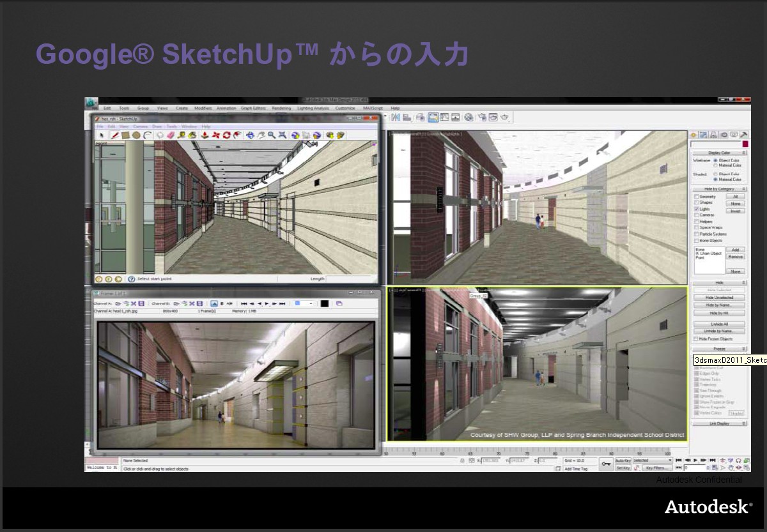Choose the SketchUp Zoom magnifier tool

click(x=272, y=135)
